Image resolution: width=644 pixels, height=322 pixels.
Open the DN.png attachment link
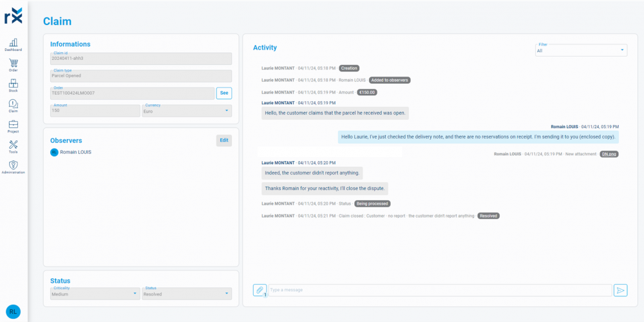click(609, 154)
